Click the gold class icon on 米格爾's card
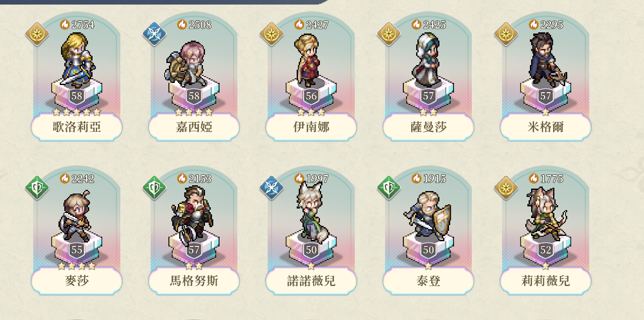The image size is (644, 320). (506, 34)
